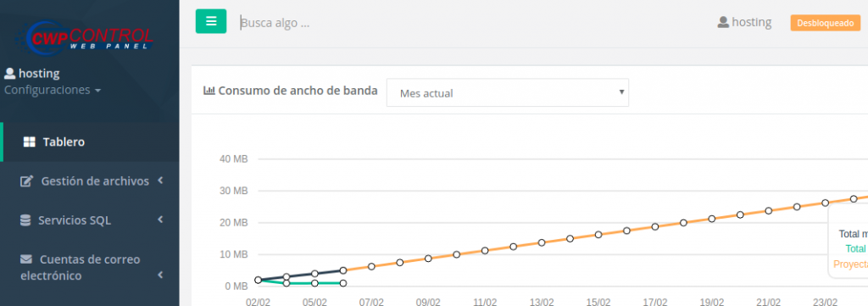The height and width of the screenshot is (306, 868).
Task: Expand Cuentas de correo electrónico chevron
Action: (160, 275)
